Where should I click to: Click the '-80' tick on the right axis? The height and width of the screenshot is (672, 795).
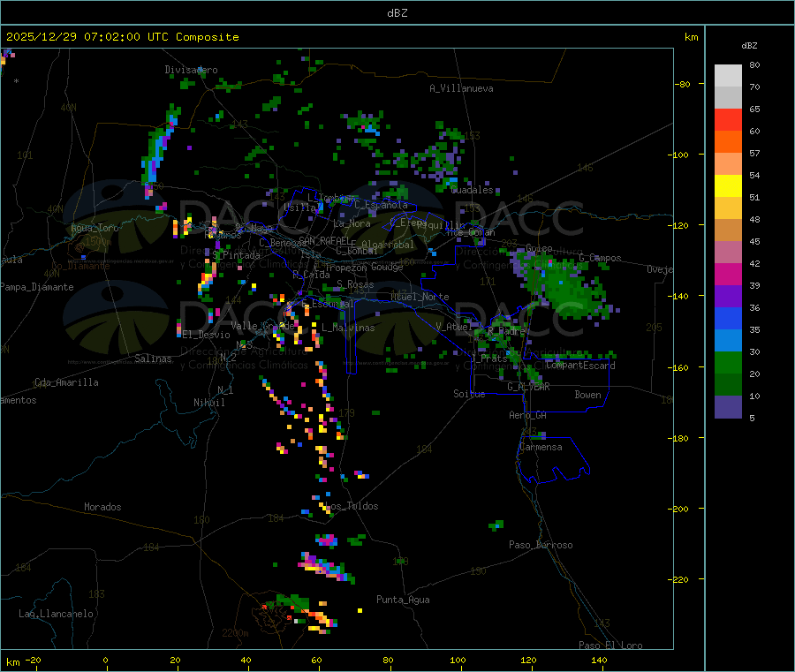click(x=683, y=84)
